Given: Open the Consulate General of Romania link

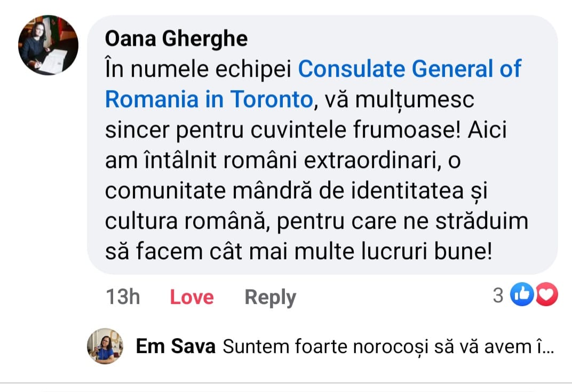Looking at the screenshot, I should pyautogui.click(x=409, y=69).
